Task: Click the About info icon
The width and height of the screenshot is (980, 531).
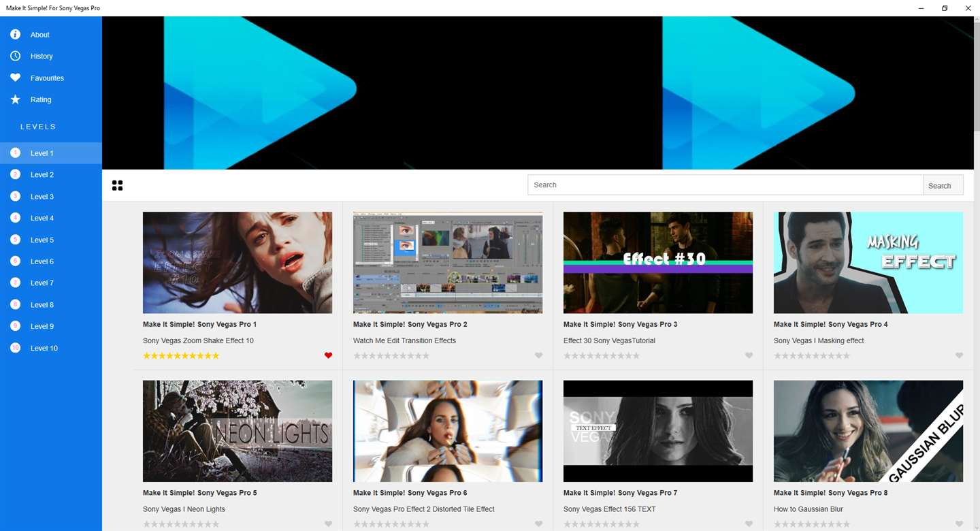Action: (x=15, y=34)
